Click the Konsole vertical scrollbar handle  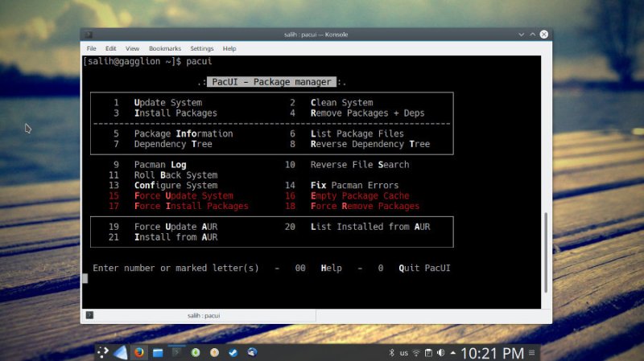coord(546,252)
